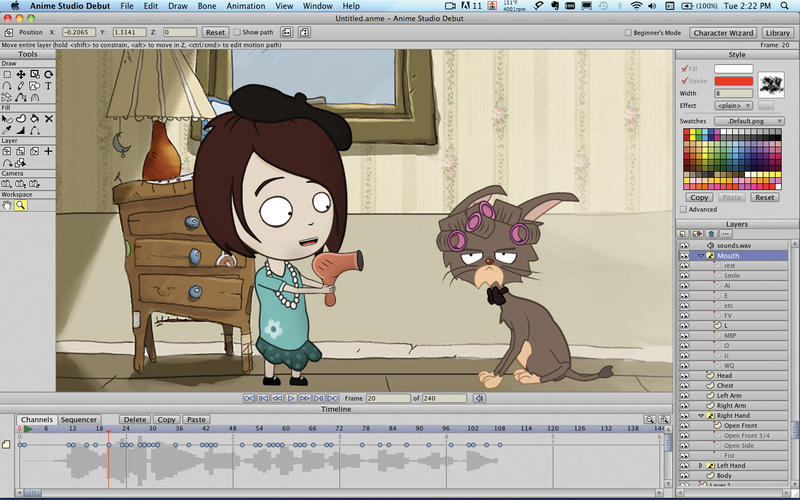Viewport: 800px width, 500px height.
Task: Choose the Pan workspace hand tool
Action: tap(7, 205)
